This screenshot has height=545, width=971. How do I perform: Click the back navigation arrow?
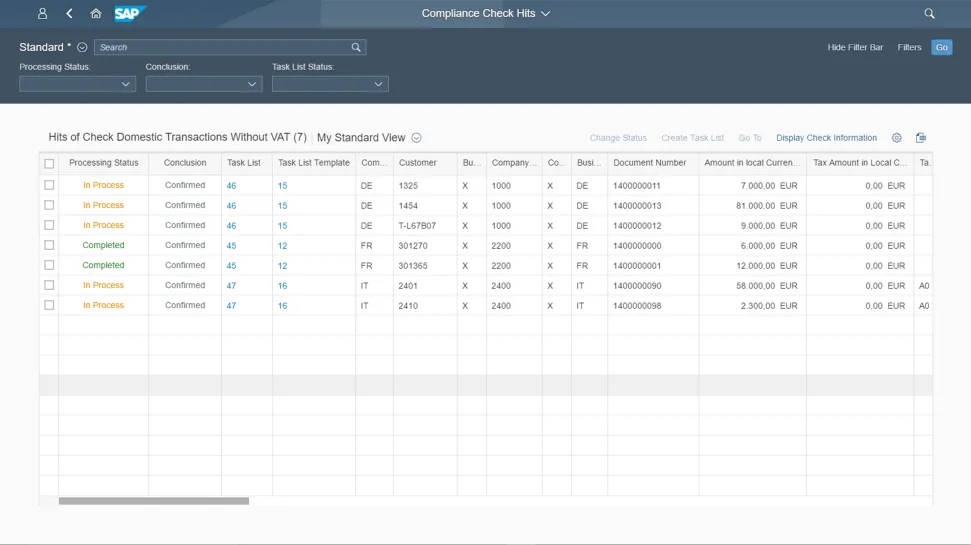69,14
